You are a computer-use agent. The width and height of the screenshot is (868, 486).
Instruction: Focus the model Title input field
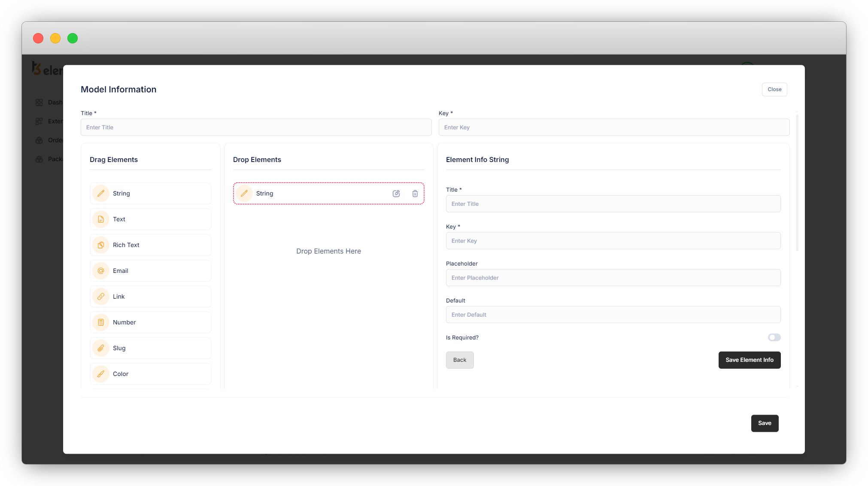(x=256, y=127)
